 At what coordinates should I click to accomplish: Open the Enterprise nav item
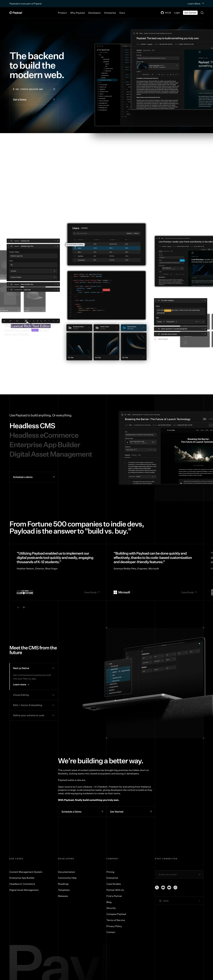tap(110, 13)
